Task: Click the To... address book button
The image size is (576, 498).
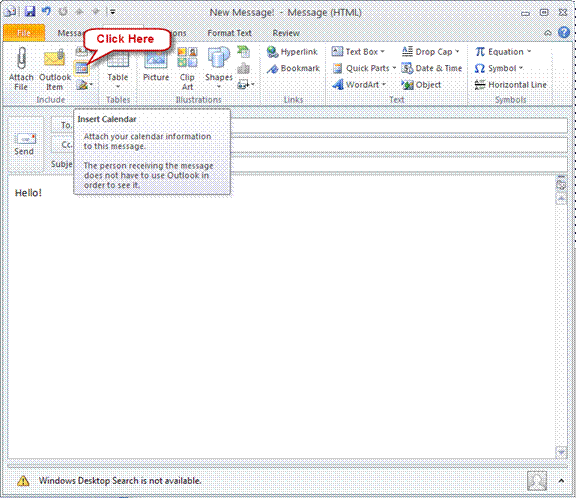Action: point(62,125)
